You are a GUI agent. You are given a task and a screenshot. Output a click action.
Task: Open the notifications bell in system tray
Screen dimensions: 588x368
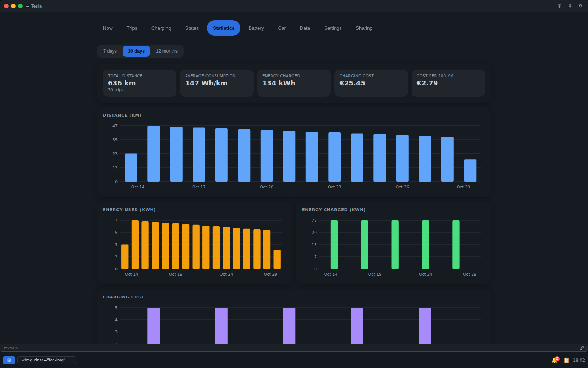tap(555, 360)
